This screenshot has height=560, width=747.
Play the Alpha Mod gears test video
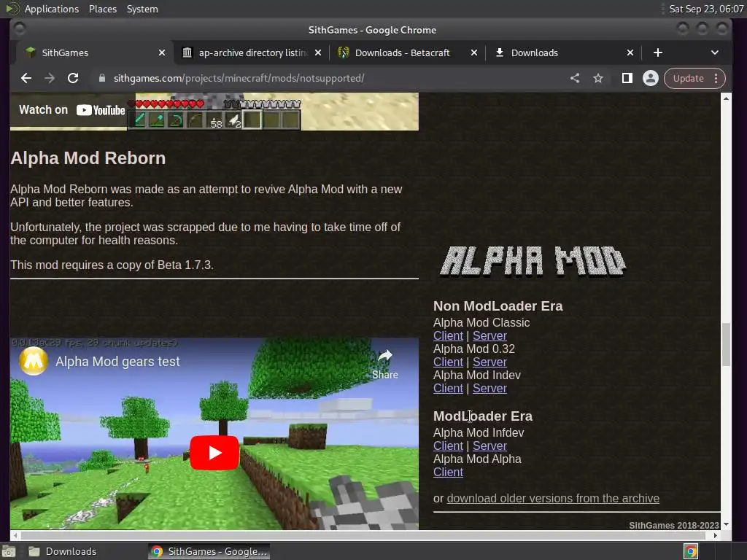[214, 453]
